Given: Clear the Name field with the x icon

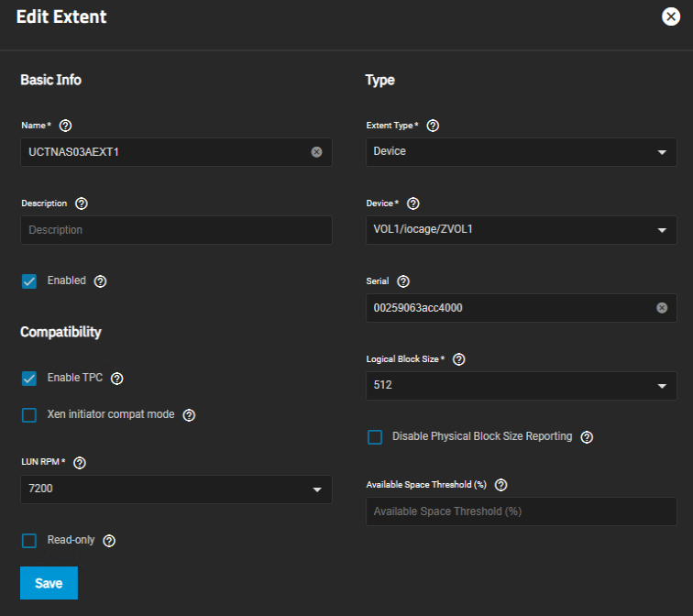Looking at the screenshot, I should (316, 152).
